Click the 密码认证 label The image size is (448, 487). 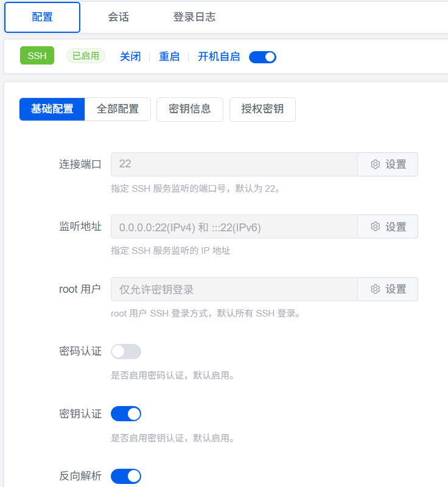pos(80,351)
